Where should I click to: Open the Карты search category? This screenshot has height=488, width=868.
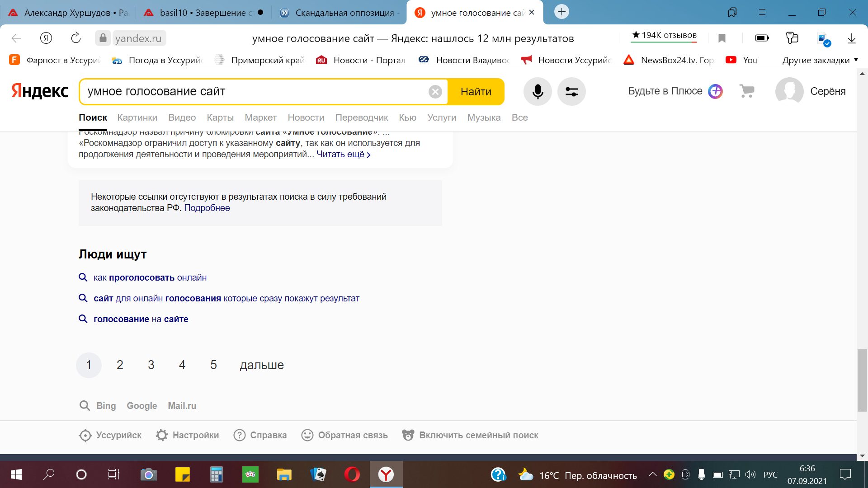tap(220, 117)
